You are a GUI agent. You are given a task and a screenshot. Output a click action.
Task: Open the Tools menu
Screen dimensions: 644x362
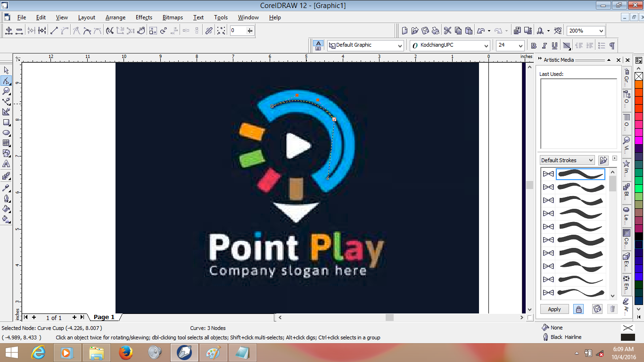221,17
